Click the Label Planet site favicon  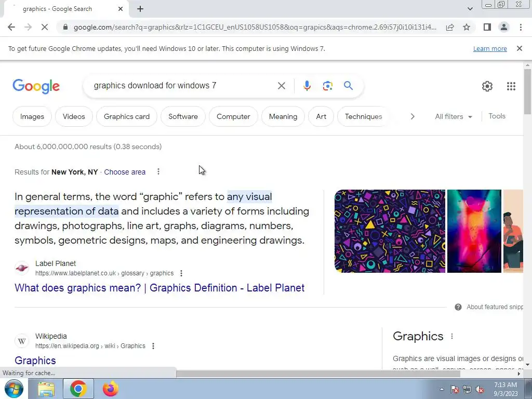(x=22, y=268)
